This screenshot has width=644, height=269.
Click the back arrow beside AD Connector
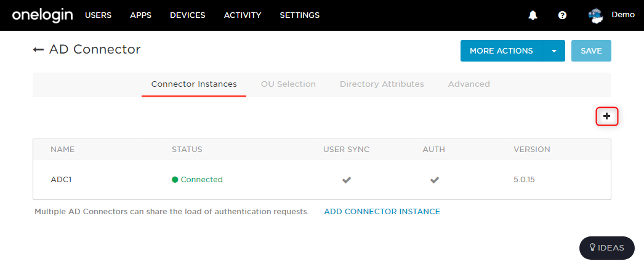pyautogui.click(x=38, y=50)
